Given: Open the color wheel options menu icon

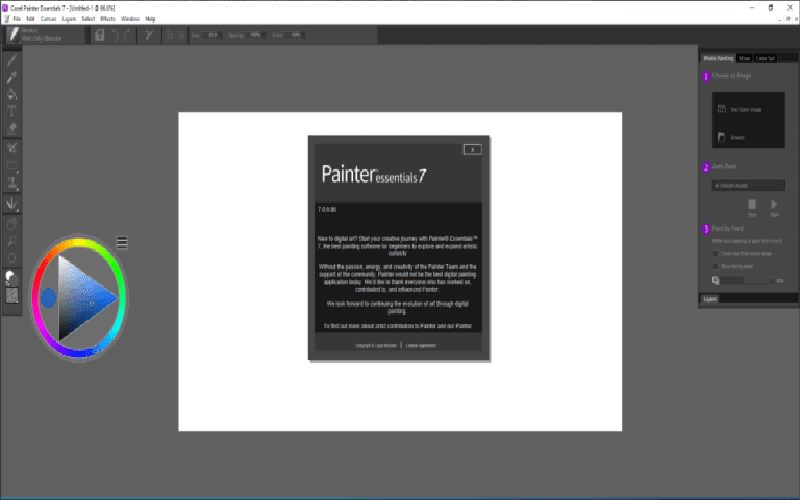Looking at the screenshot, I should 122,242.
